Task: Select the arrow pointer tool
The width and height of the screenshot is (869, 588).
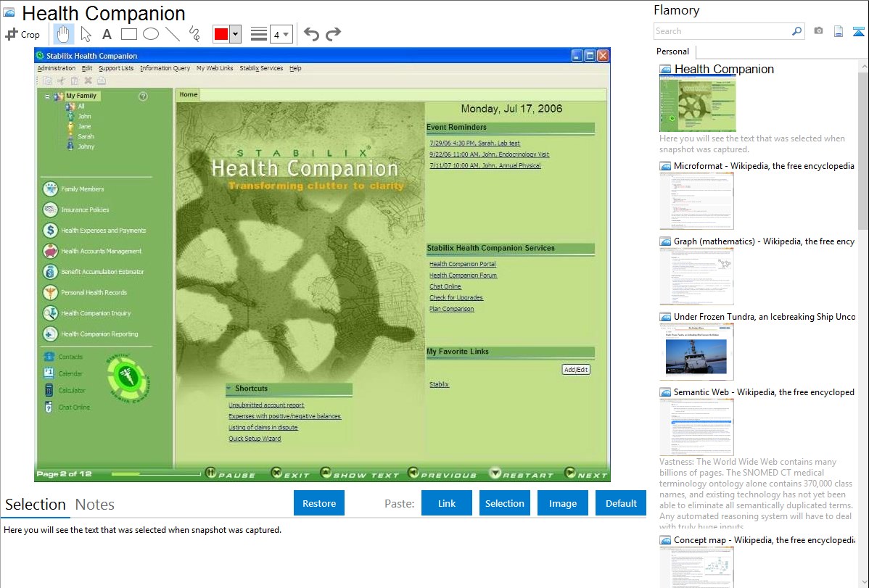Action: click(x=86, y=34)
